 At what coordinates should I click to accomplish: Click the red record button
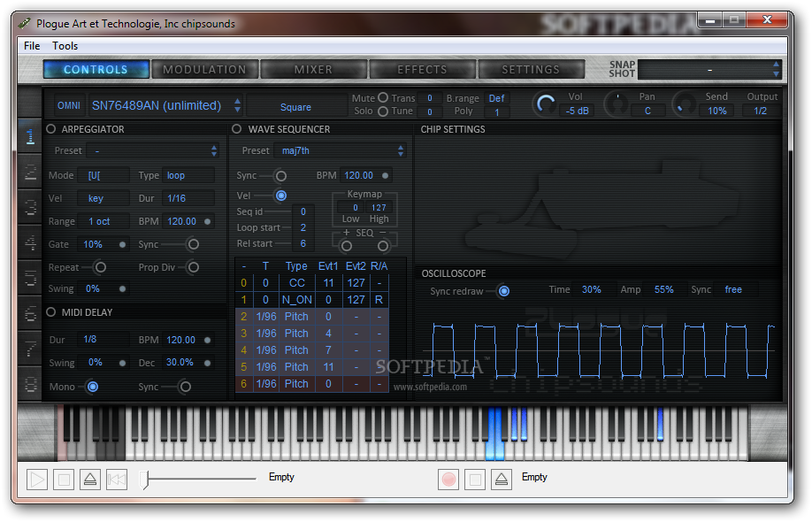click(x=448, y=480)
